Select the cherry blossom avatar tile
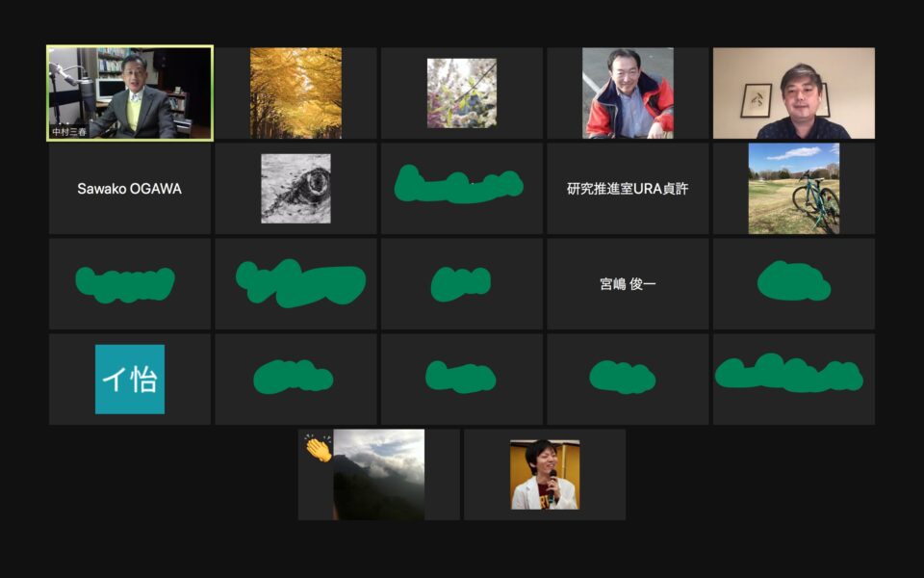 462,93
